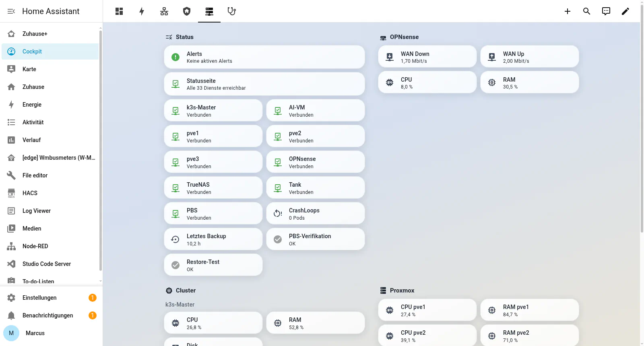Select the server rack tab

(x=209, y=11)
